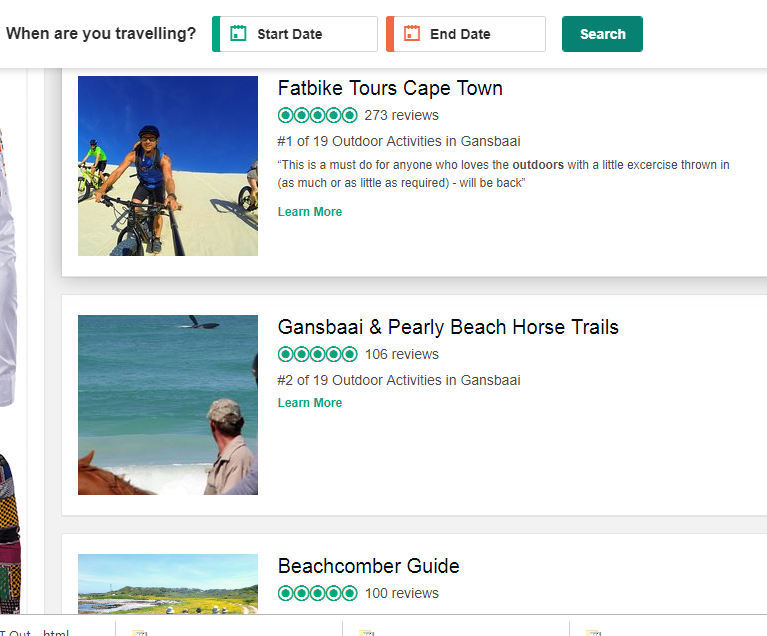This screenshot has width=767, height=636.
Task: Click the Start Date calendar icon
Action: point(238,34)
